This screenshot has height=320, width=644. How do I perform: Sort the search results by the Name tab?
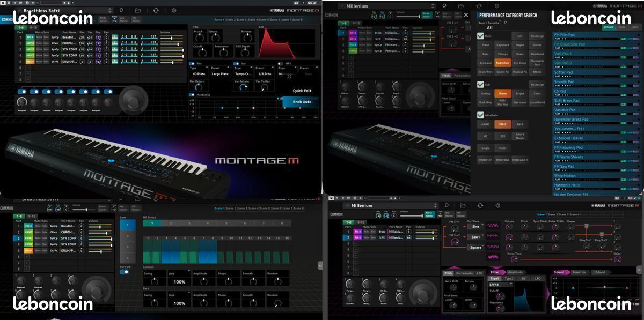pyautogui.click(x=622, y=26)
